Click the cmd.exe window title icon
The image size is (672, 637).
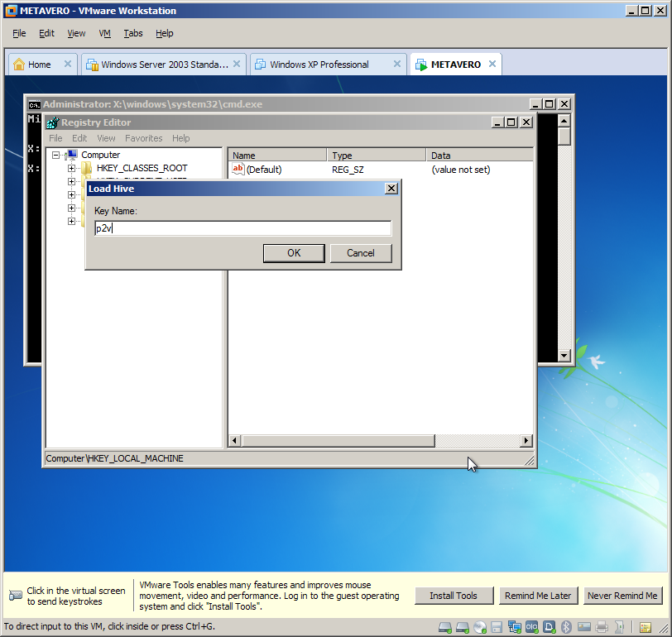pos(34,104)
